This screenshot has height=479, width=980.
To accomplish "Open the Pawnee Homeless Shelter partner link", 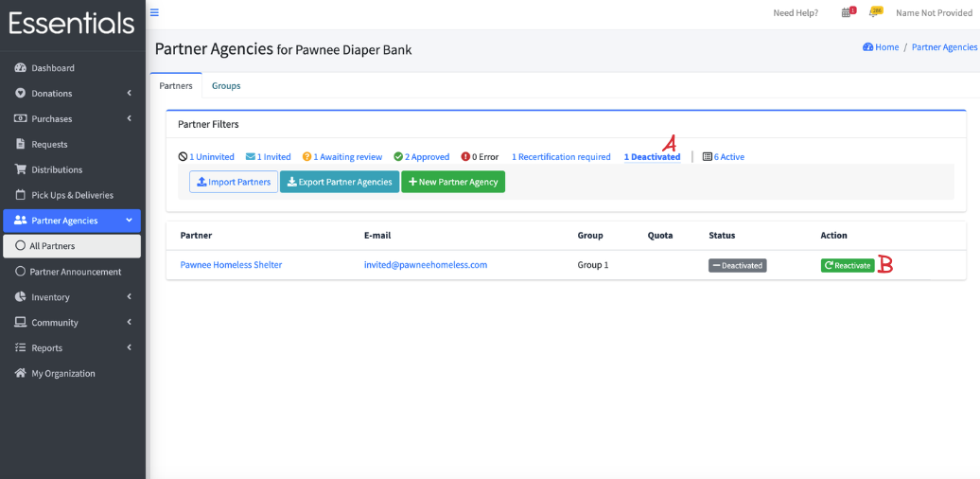I will click(231, 265).
